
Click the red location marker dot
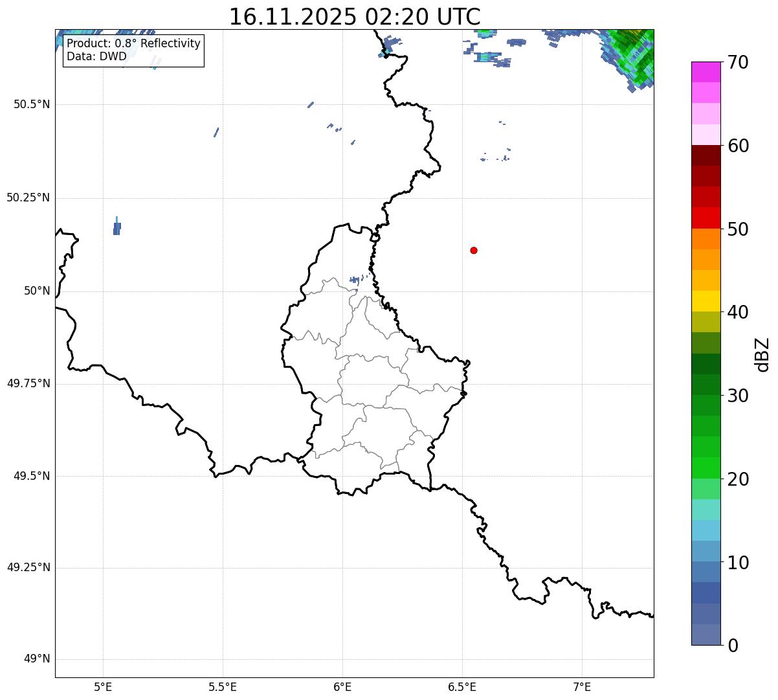tap(474, 250)
